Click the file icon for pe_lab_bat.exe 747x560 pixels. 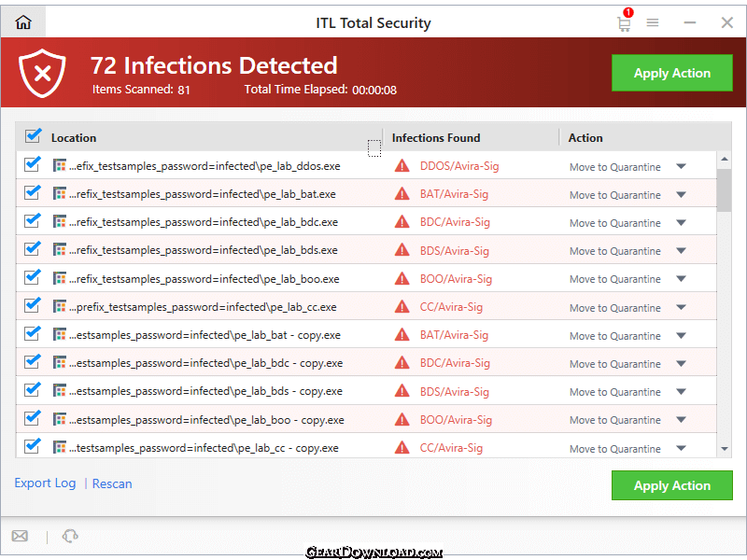tap(59, 193)
